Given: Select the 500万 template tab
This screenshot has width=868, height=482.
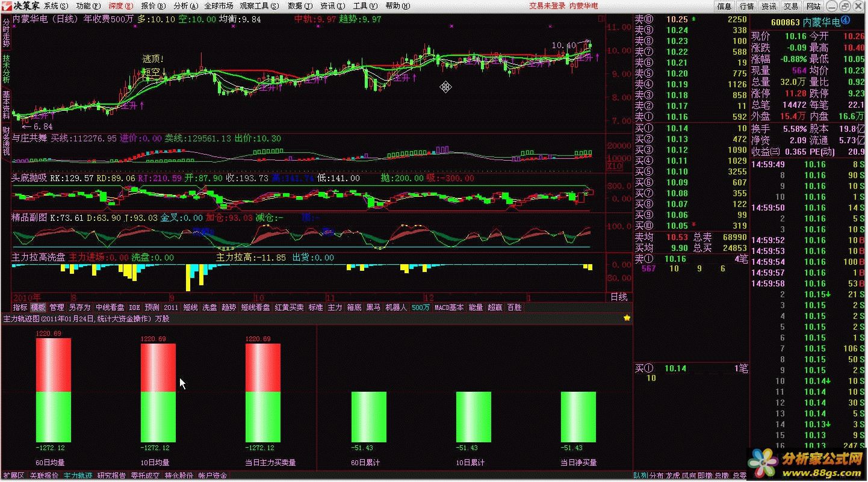Looking at the screenshot, I should (421, 307).
